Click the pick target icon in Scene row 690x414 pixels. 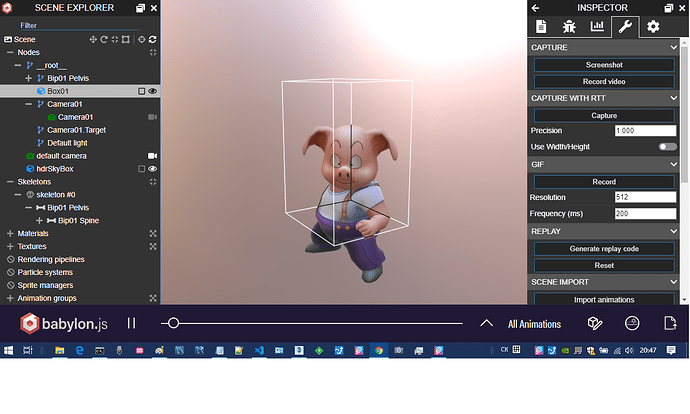(x=142, y=40)
